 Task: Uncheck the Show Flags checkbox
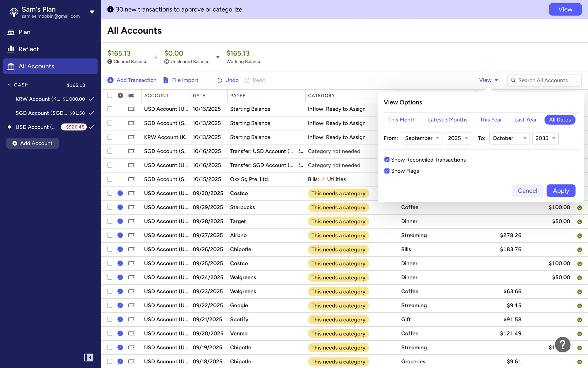[387, 171]
